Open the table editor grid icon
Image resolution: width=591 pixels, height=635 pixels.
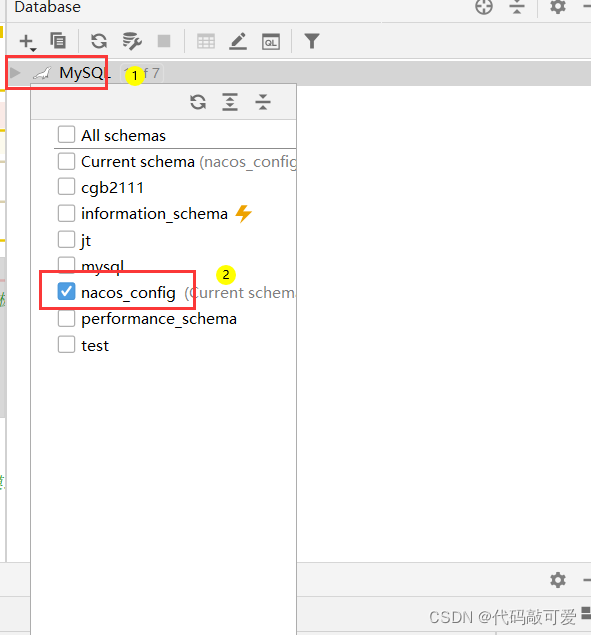tap(206, 41)
